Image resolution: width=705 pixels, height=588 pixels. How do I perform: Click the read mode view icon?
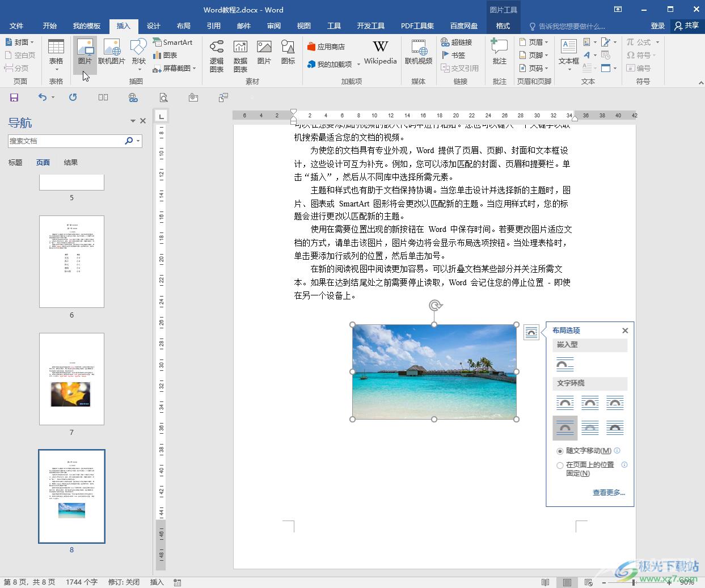[546, 582]
